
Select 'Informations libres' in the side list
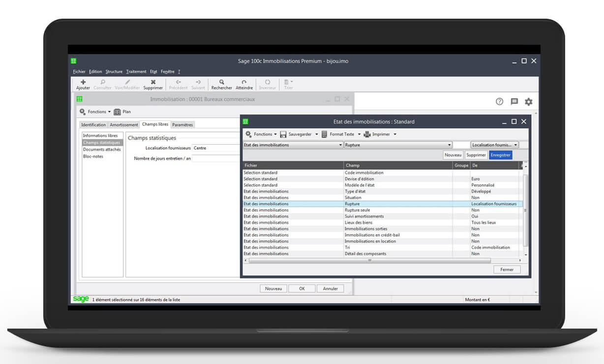[x=102, y=136]
